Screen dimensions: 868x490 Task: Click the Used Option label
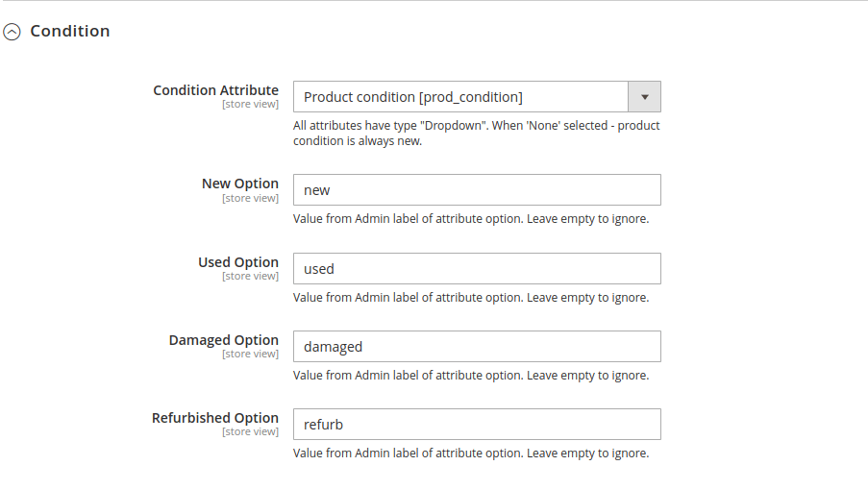[x=238, y=262]
